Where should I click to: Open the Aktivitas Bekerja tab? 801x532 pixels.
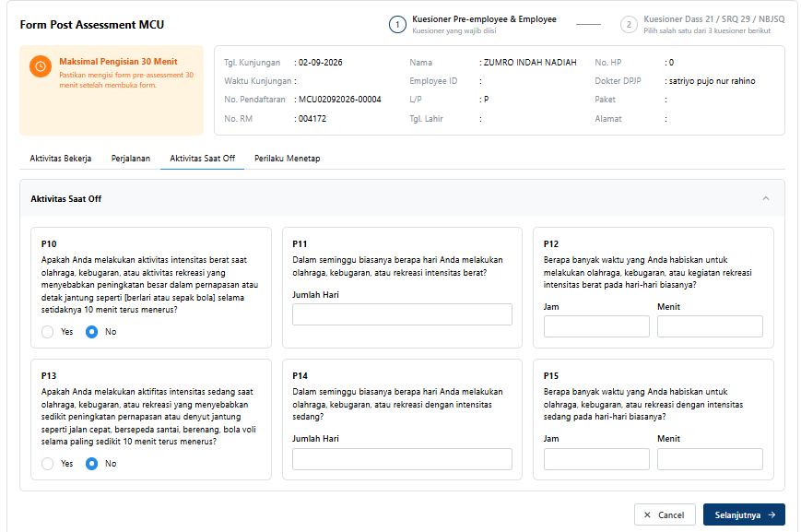click(x=61, y=159)
